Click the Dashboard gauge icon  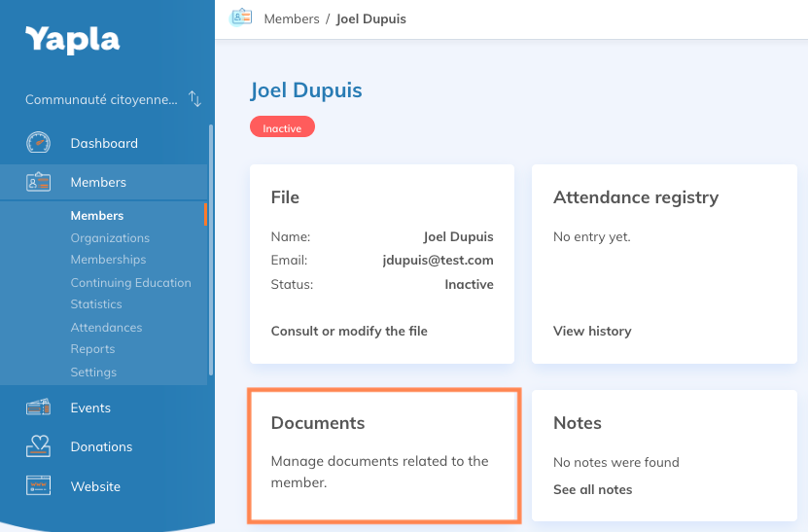(38, 143)
